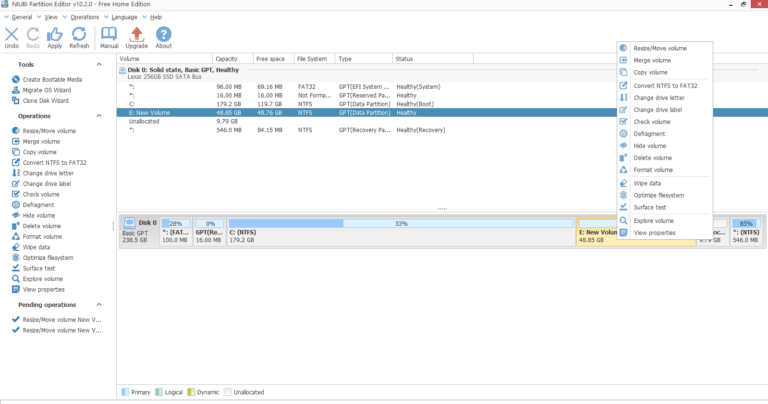This screenshot has height=404, width=768.
Task: Click Create Bootable Media icon in Tools
Action: [x=16, y=79]
